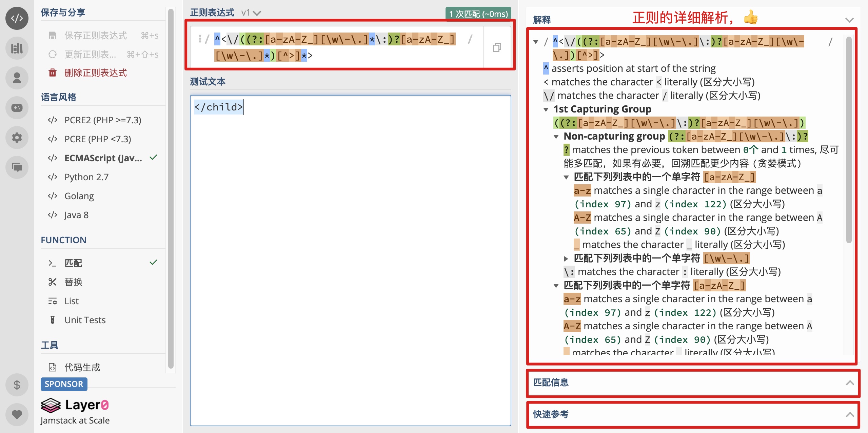
Task: Open the regex editor code icon
Action: click(17, 18)
